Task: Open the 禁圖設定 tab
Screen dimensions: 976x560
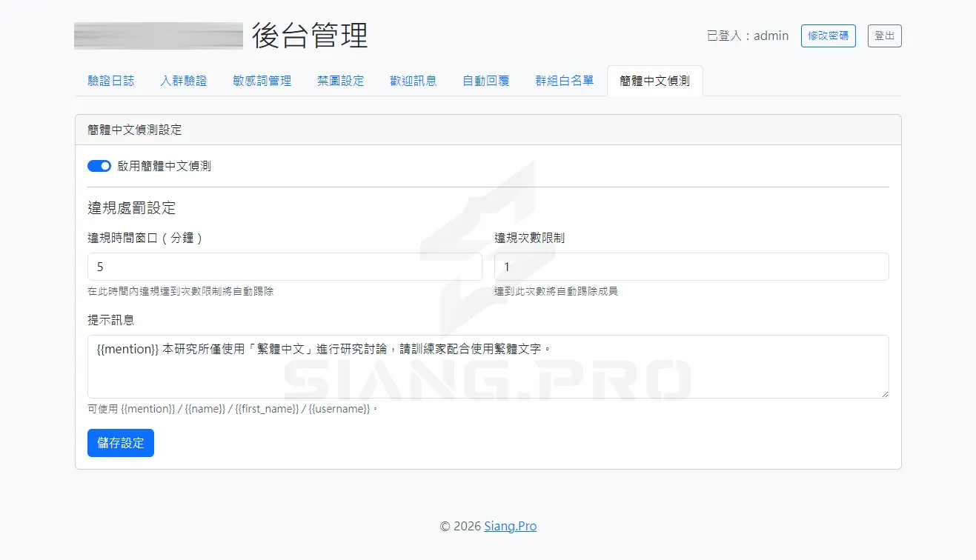Action: tap(340, 81)
